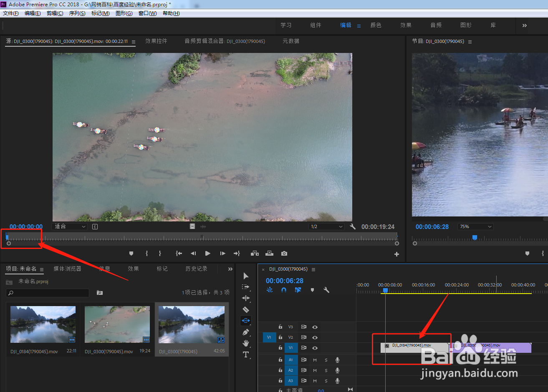The image size is (548, 392).
Task: Open 剪辑(C) menu
Action: click(x=55, y=13)
